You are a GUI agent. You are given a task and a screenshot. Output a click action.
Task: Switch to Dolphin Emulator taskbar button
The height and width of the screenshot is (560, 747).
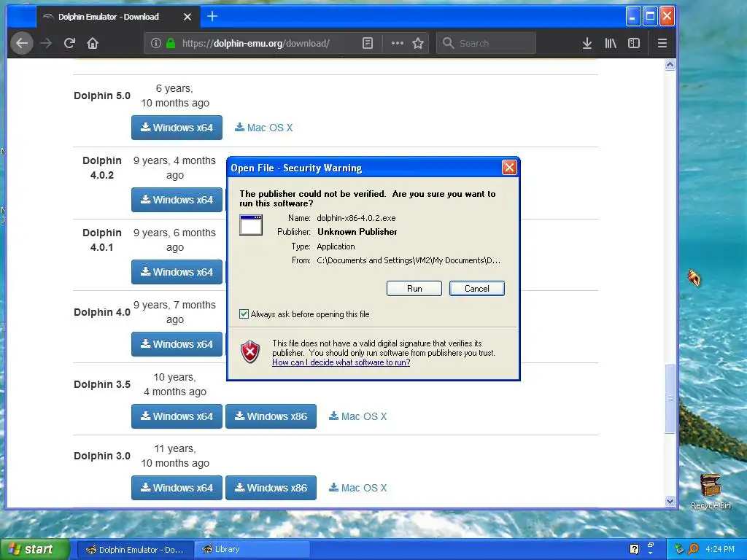[135, 550]
